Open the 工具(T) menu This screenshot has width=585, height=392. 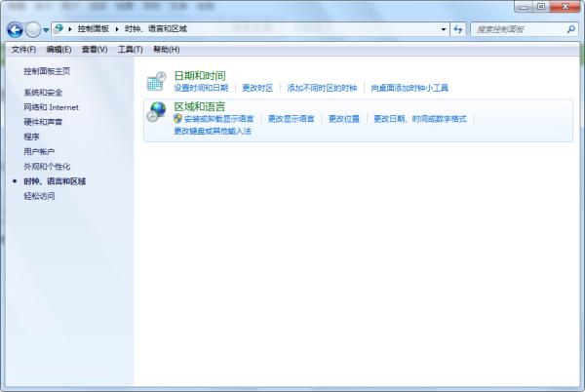131,49
